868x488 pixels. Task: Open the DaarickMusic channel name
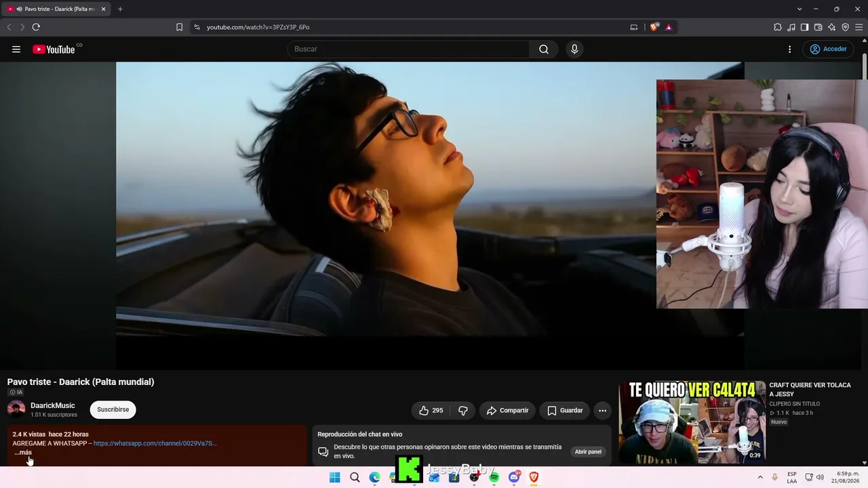pos(53,405)
